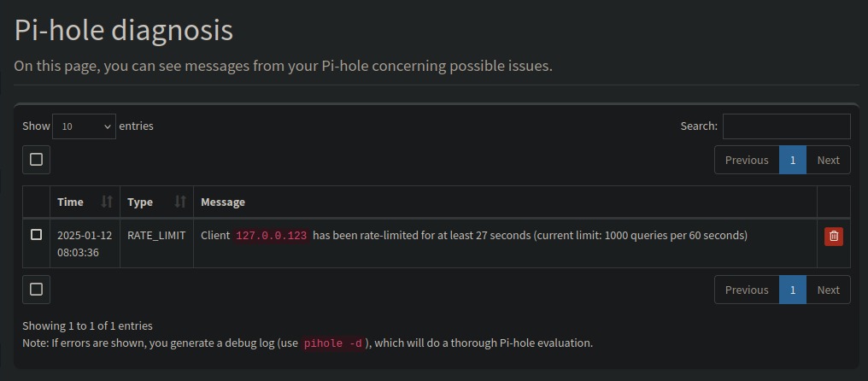The width and height of the screenshot is (868, 381).
Task: Click the RATE_LIMIT type cell
Action: pyautogui.click(x=156, y=236)
